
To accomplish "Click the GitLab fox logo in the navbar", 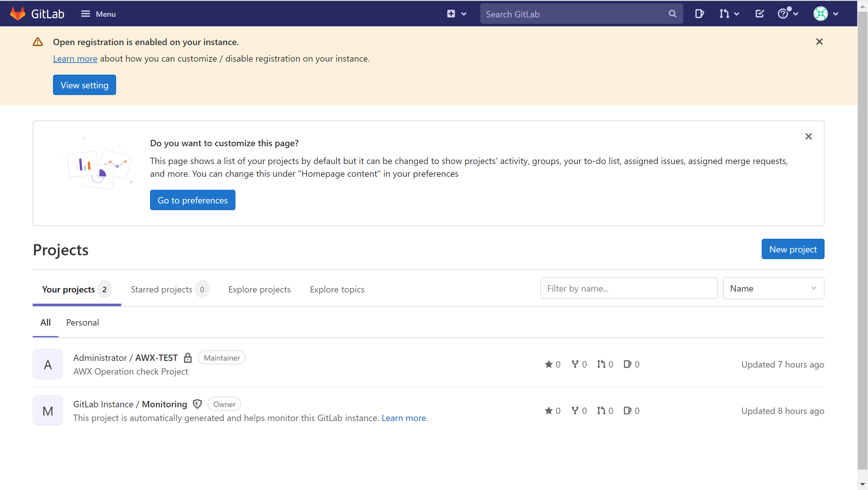I will (18, 14).
